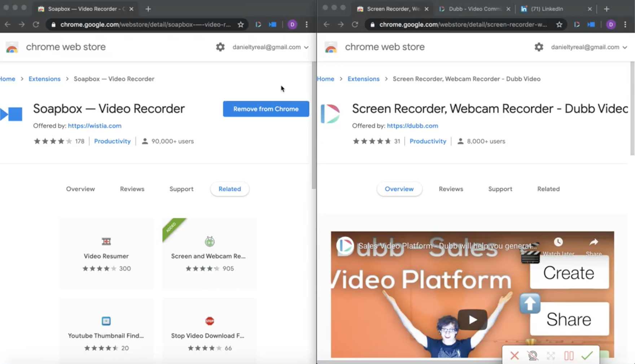Image resolution: width=635 pixels, height=364 pixels.
Task: Finish recording with green checkmark
Action: (x=587, y=356)
